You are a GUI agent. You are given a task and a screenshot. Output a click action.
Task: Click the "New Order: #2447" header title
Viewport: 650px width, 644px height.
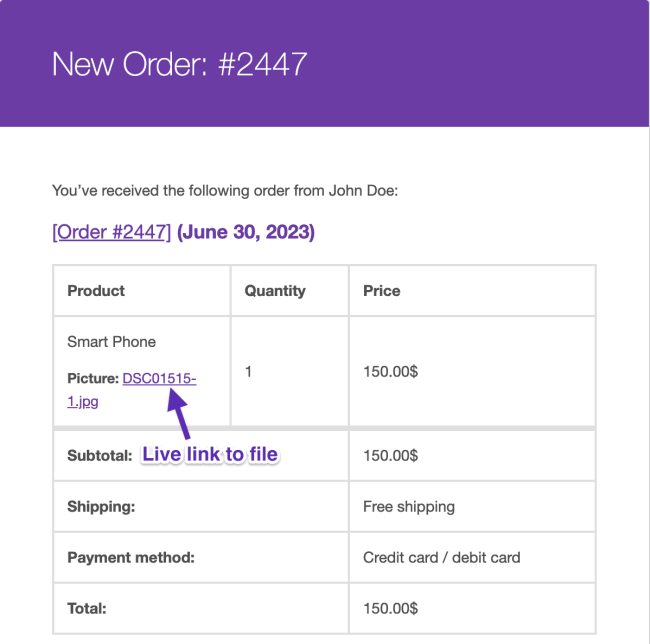179,64
